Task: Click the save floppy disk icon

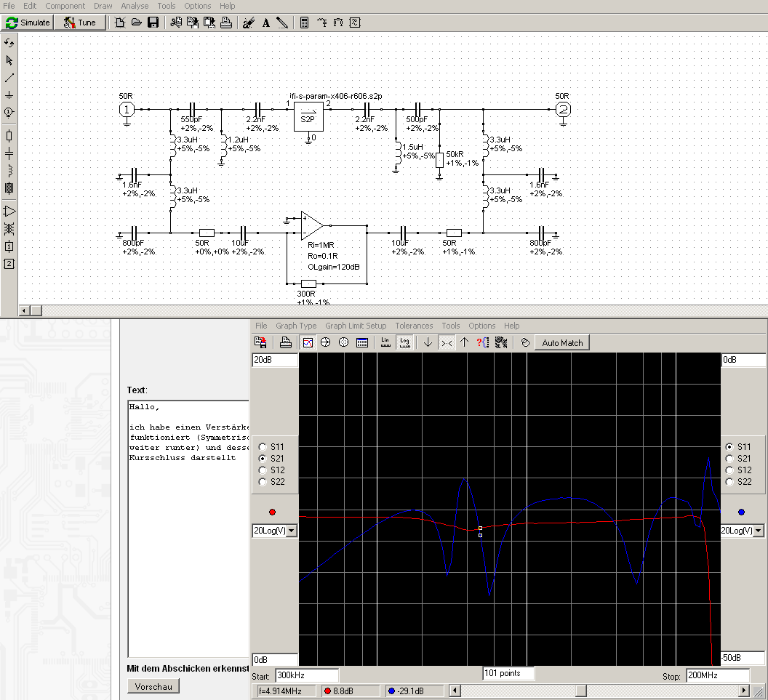Action: click(153, 23)
